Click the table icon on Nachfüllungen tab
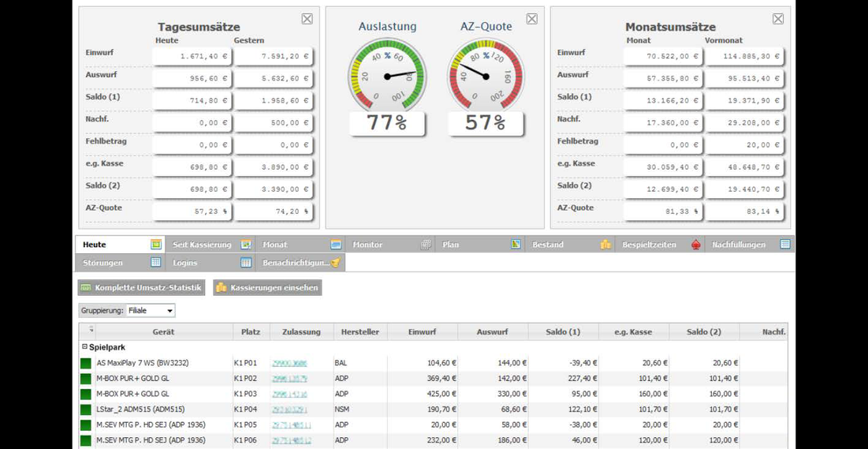The height and width of the screenshot is (449, 868). [785, 244]
